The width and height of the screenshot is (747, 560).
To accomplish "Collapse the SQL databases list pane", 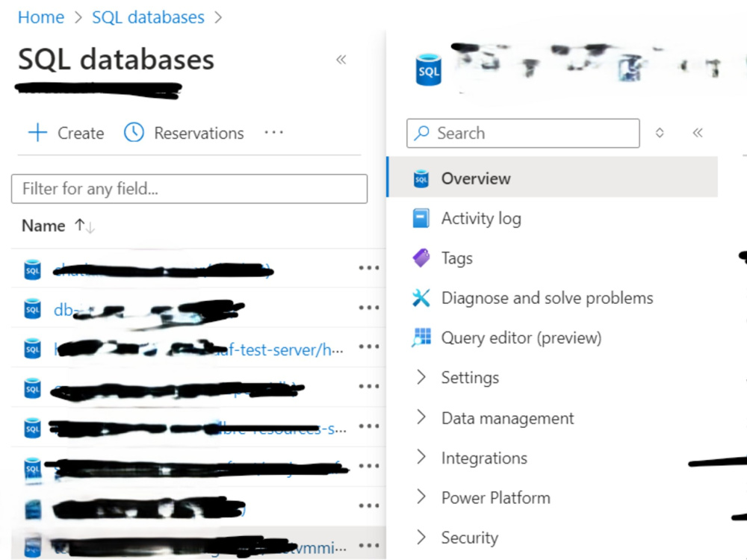I will pos(341,60).
